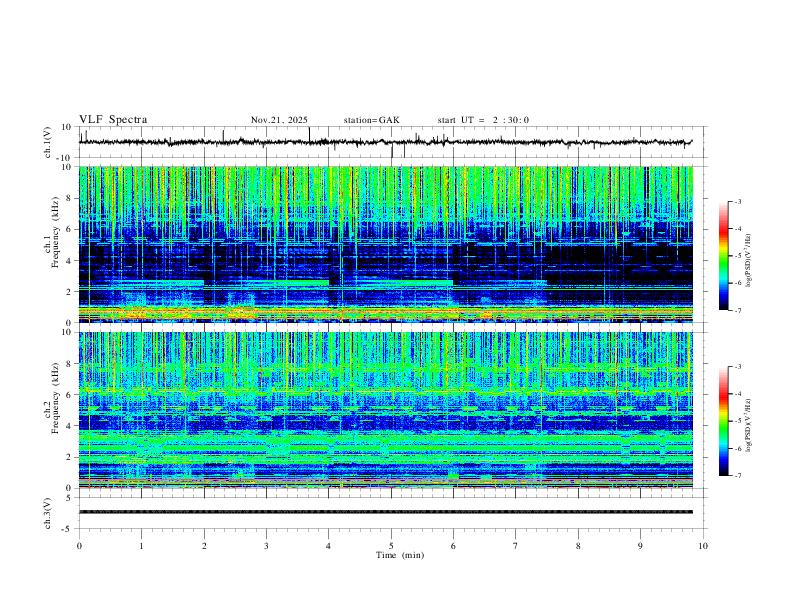This screenshot has height=612, width=792.
Task: Select the date text "Nov.21, 2025"
Action: click(279, 120)
